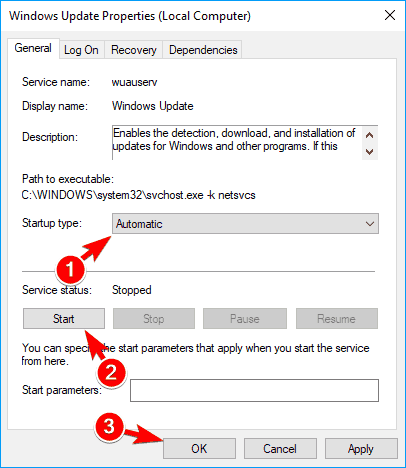The image size is (406, 468).
Task: Click the disabled Pause button
Action: [245, 319]
